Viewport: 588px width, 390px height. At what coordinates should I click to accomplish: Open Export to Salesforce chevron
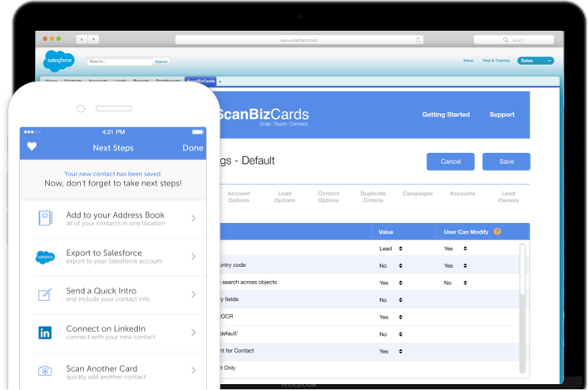pos(194,256)
